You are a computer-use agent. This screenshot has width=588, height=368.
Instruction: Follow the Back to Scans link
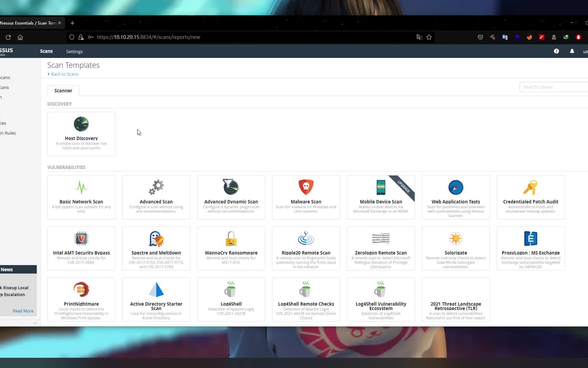[x=63, y=74]
